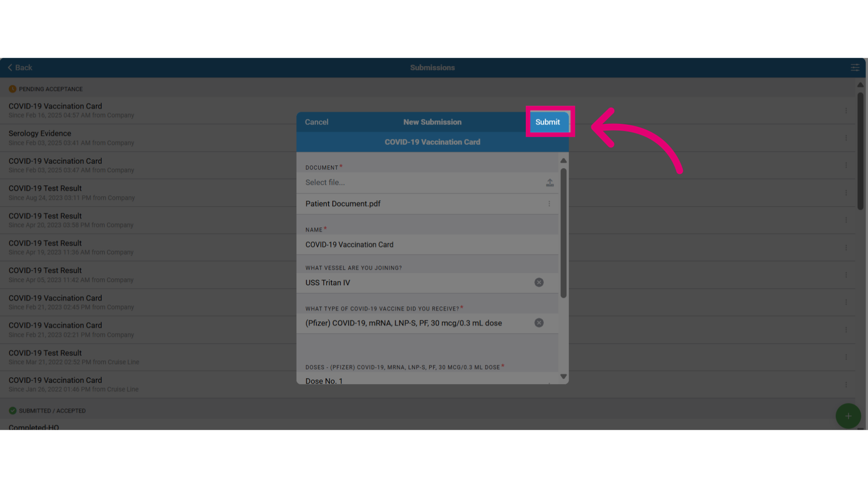Click the page scrollbar up arrow
The image size is (868, 488).
pos(860,85)
